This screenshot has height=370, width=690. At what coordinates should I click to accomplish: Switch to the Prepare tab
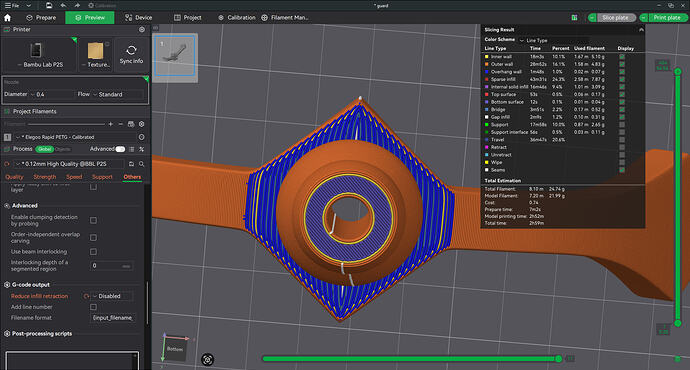click(41, 18)
